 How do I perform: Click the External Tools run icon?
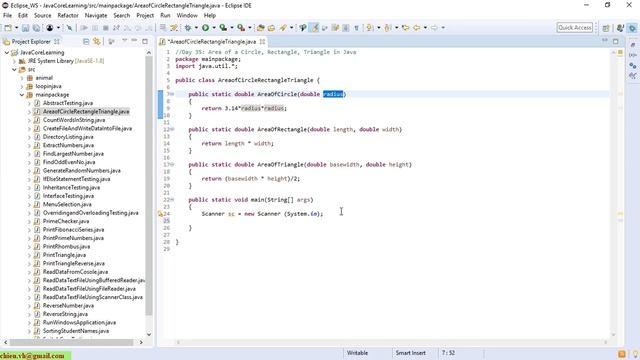[241, 28]
